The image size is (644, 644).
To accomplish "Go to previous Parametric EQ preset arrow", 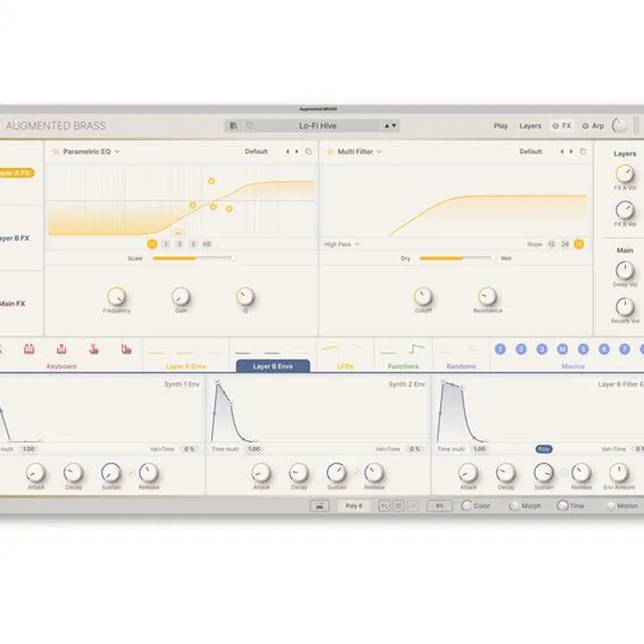I will point(287,151).
